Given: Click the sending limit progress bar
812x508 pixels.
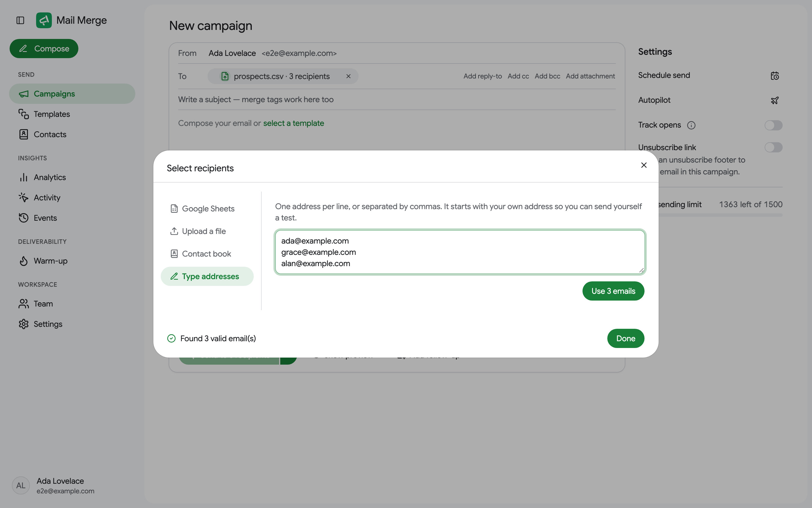Looking at the screenshot, I should click(x=720, y=215).
